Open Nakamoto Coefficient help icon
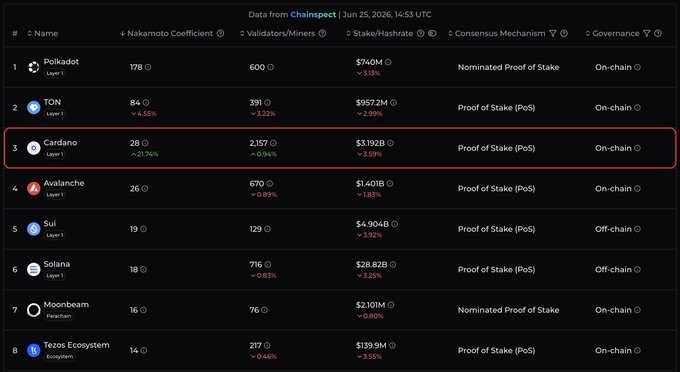Viewport: 680px width, 372px height. [220, 33]
